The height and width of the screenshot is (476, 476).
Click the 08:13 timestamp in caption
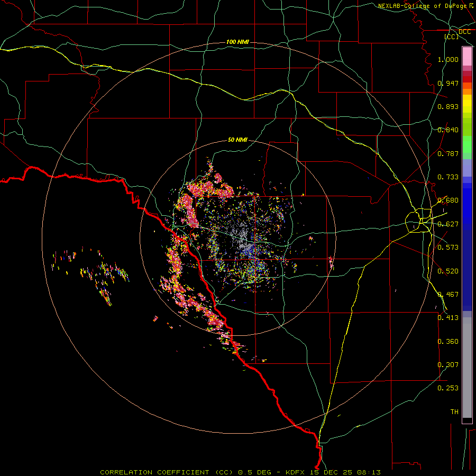[369, 472]
